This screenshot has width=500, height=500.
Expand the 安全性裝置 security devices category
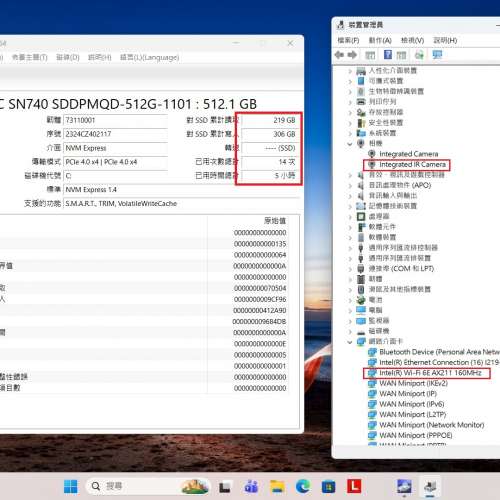point(350,123)
